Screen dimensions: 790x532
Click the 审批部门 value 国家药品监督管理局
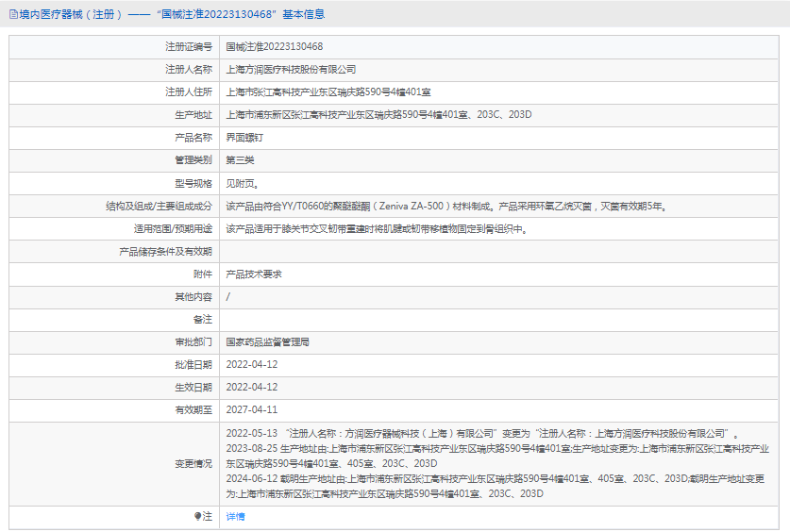click(267, 342)
